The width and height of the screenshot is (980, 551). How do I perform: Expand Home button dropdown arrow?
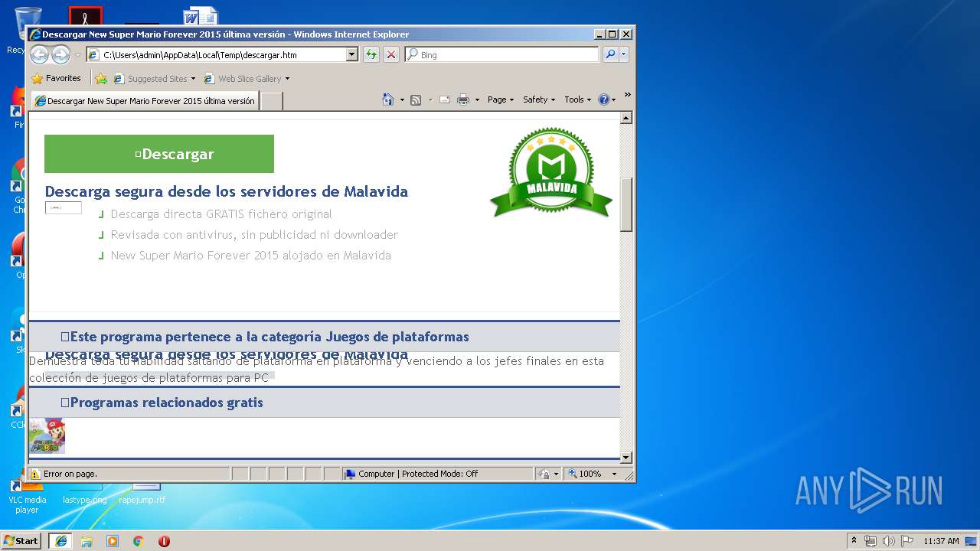402,99
